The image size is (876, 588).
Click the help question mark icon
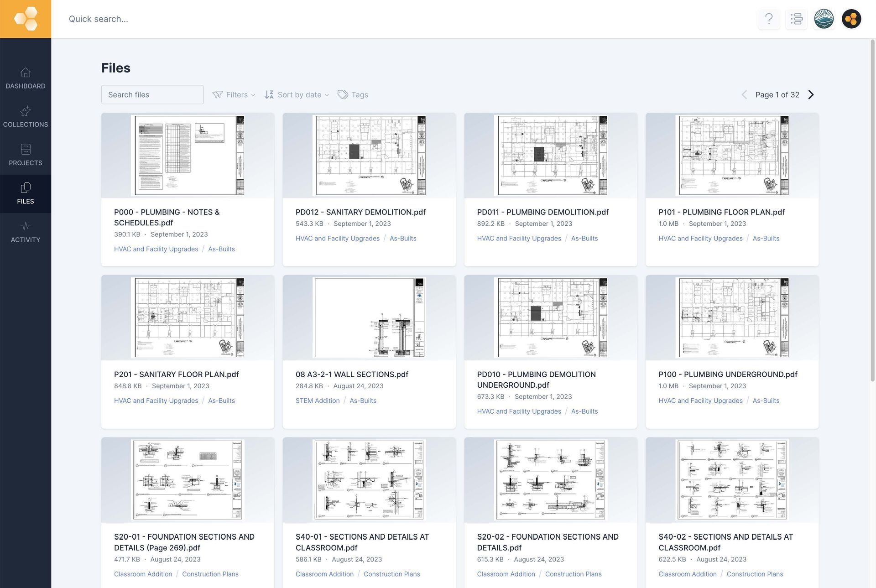[x=769, y=19]
